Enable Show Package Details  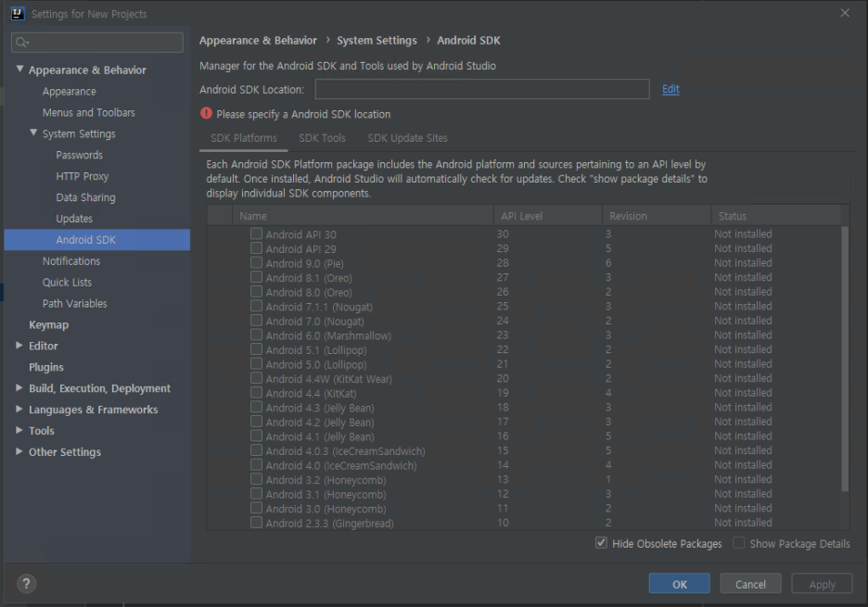pos(738,543)
